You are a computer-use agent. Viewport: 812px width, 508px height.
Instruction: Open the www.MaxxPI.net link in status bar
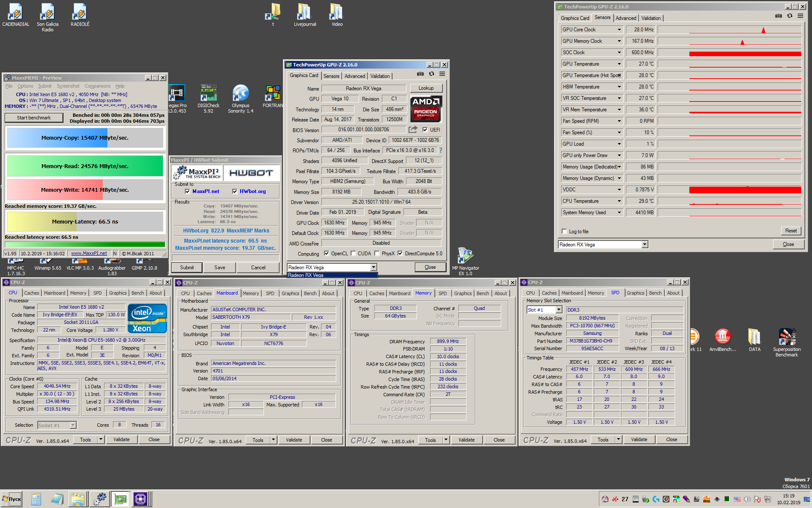[89, 254]
